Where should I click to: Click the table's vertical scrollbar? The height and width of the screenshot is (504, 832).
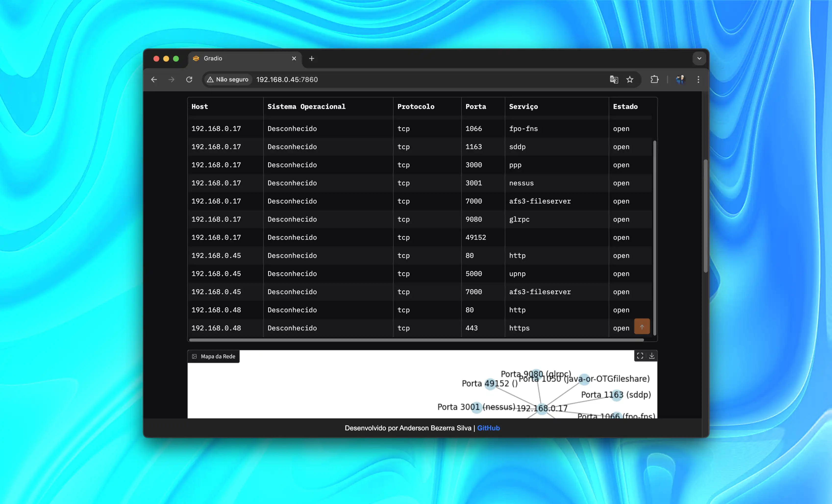point(655,236)
